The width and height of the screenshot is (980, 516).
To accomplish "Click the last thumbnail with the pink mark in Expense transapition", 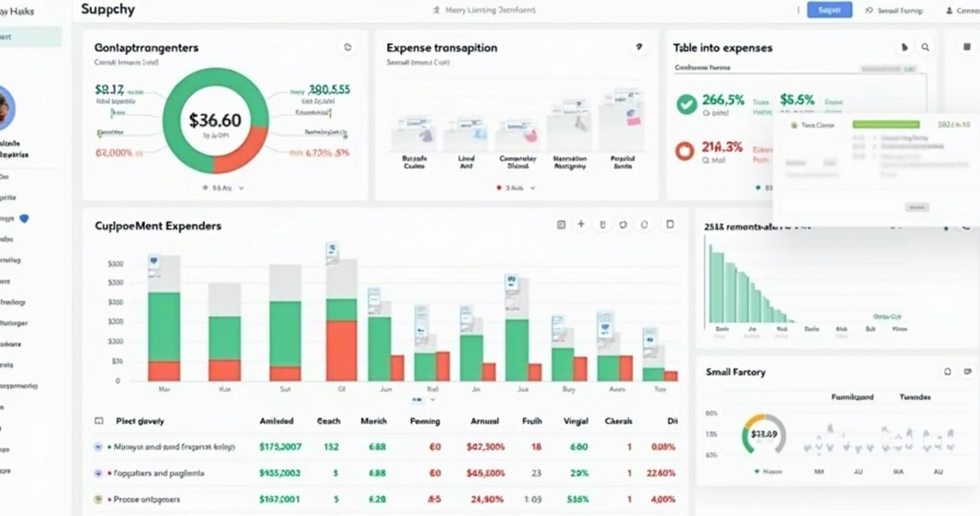I will [x=622, y=119].
